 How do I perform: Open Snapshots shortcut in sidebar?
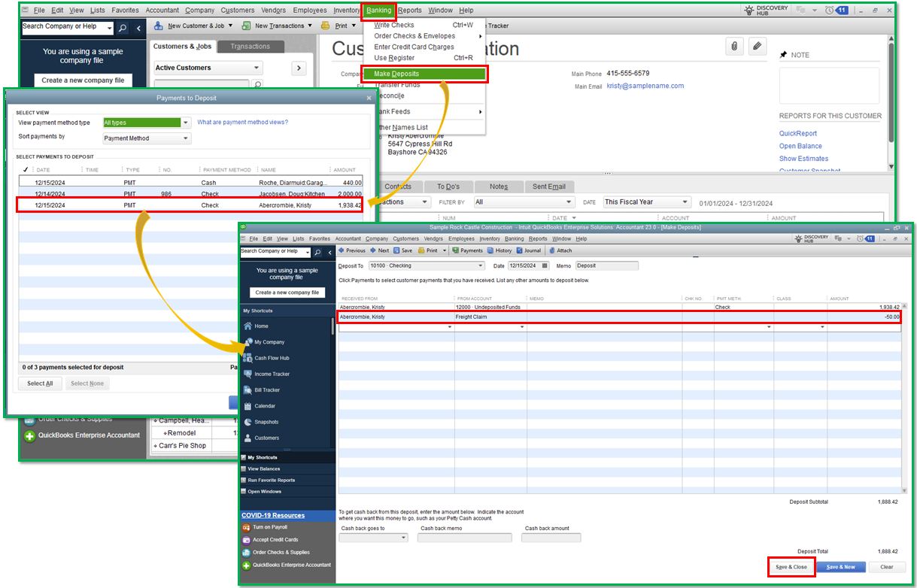tap(261, 422)
